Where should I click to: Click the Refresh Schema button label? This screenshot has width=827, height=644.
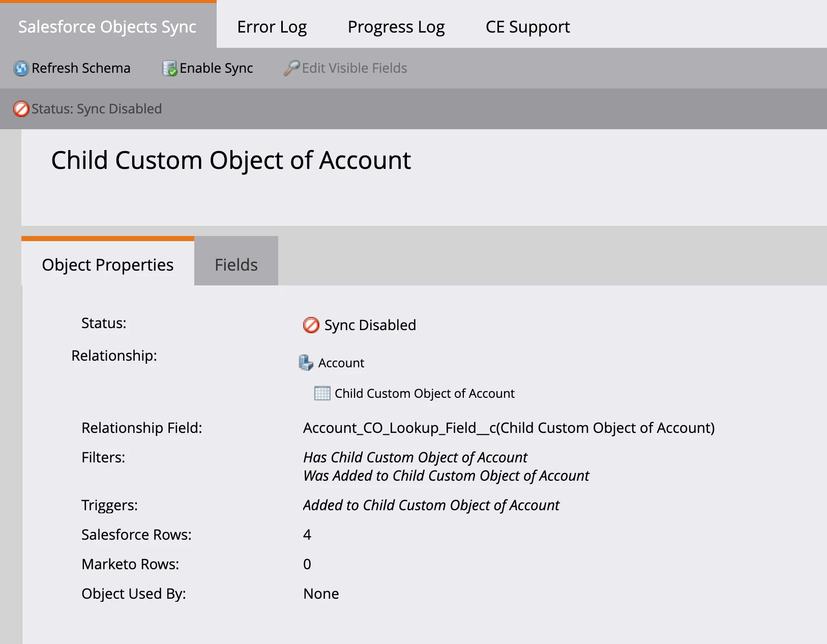(81, 68)
